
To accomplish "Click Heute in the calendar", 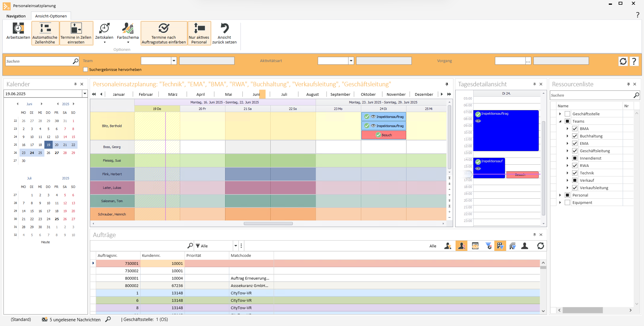I will click(x=45, y=242).
